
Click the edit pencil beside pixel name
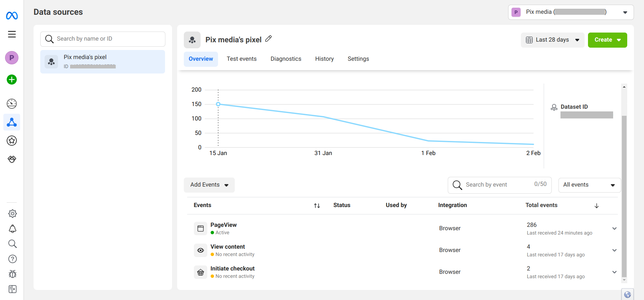pyautogui.click(x=268, y=39)
